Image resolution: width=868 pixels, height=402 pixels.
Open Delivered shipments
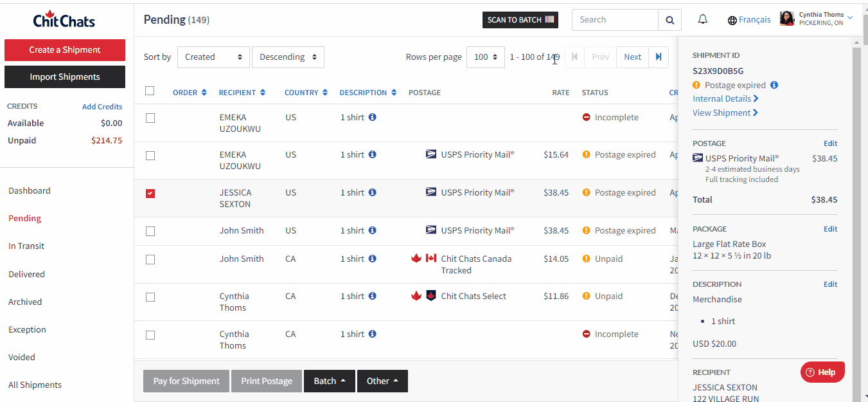click(26, 274)
